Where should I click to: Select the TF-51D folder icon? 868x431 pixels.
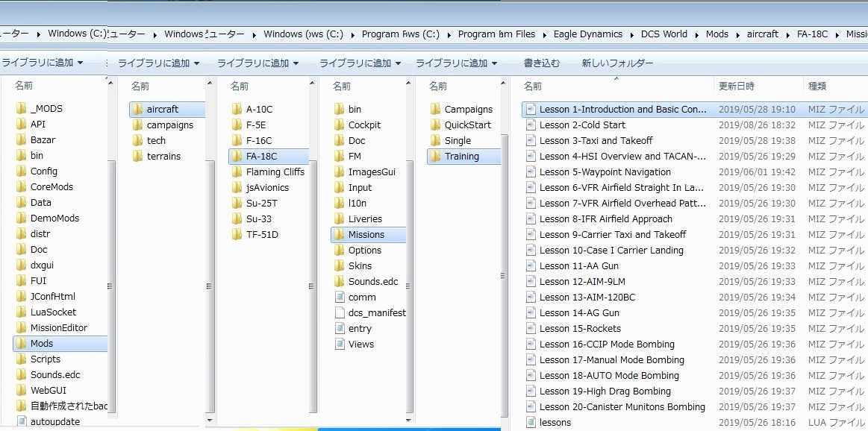coord(237,235)
